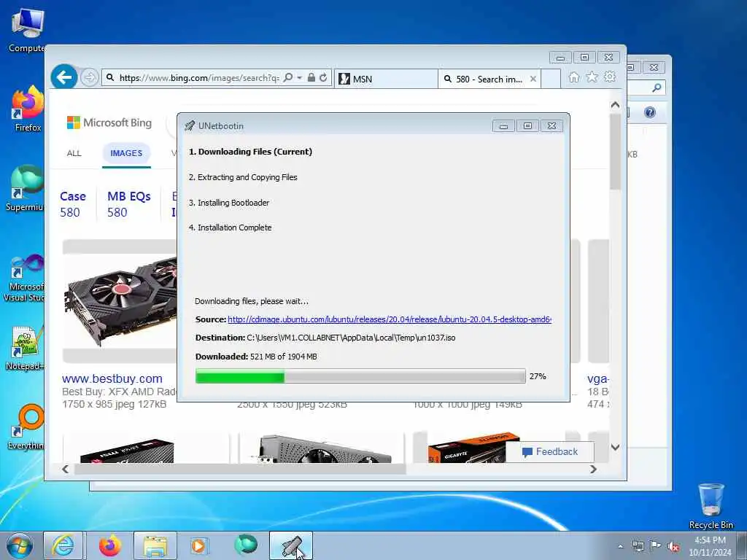The width and height of the screenshot is (747, 560).
Task: Click the magnifier search icon in address bar
Action: tap(287, 77)
